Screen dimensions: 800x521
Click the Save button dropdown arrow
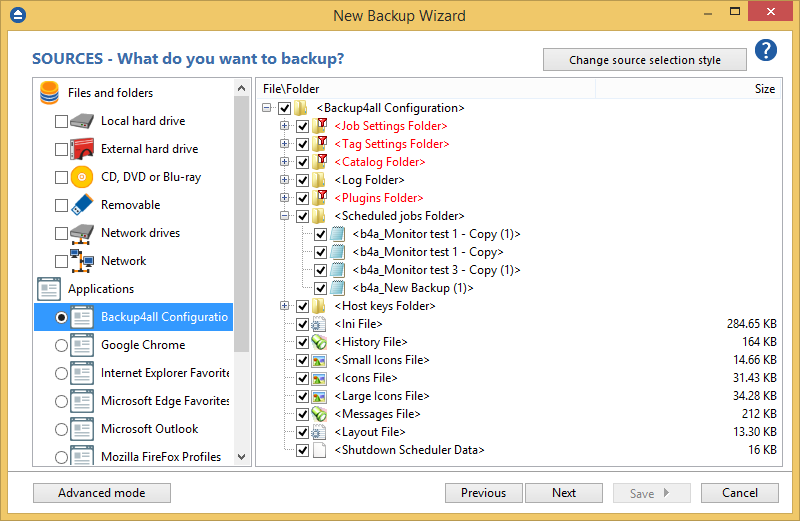click(666, 493)
